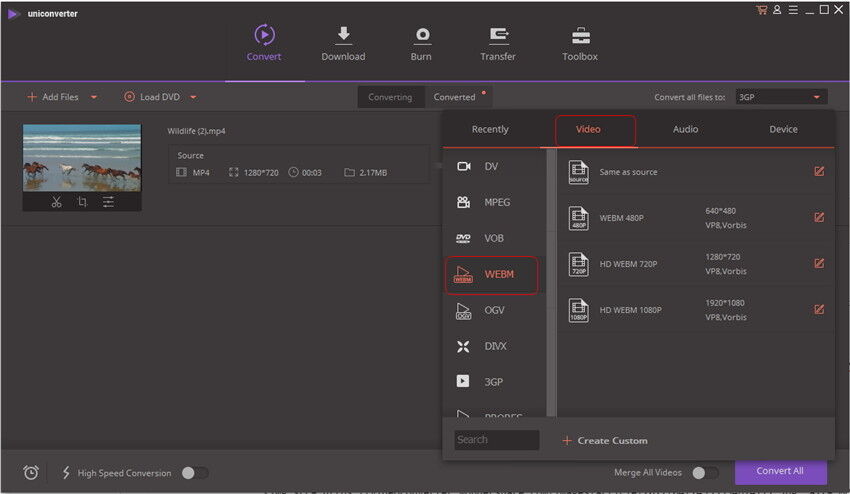Click the Same as source file icon
Image resolution: width=850 pixels, height=494 pixels.
pos(578,172)
